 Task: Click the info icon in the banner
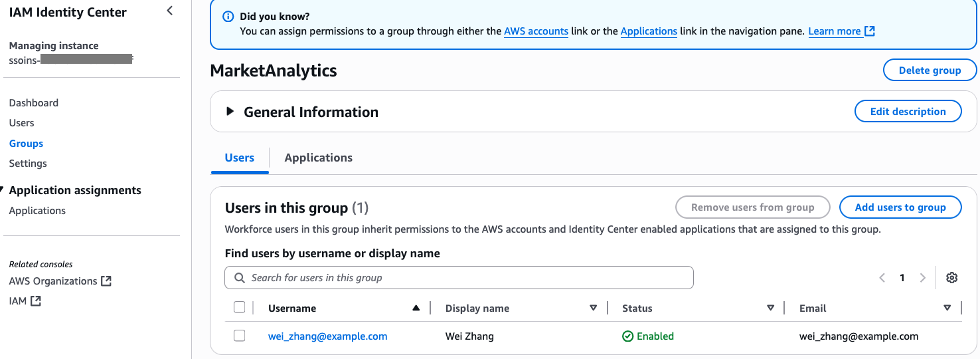pyautogui.click(x=228, y=17)
